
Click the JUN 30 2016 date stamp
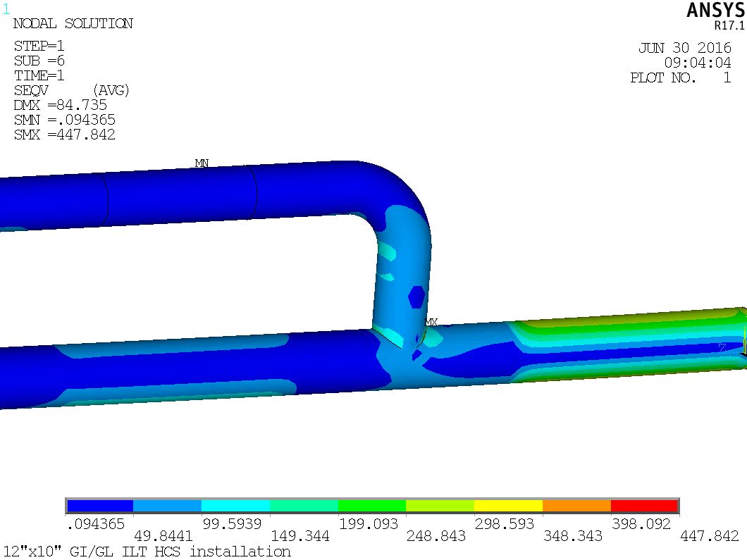tap(684, 49)
